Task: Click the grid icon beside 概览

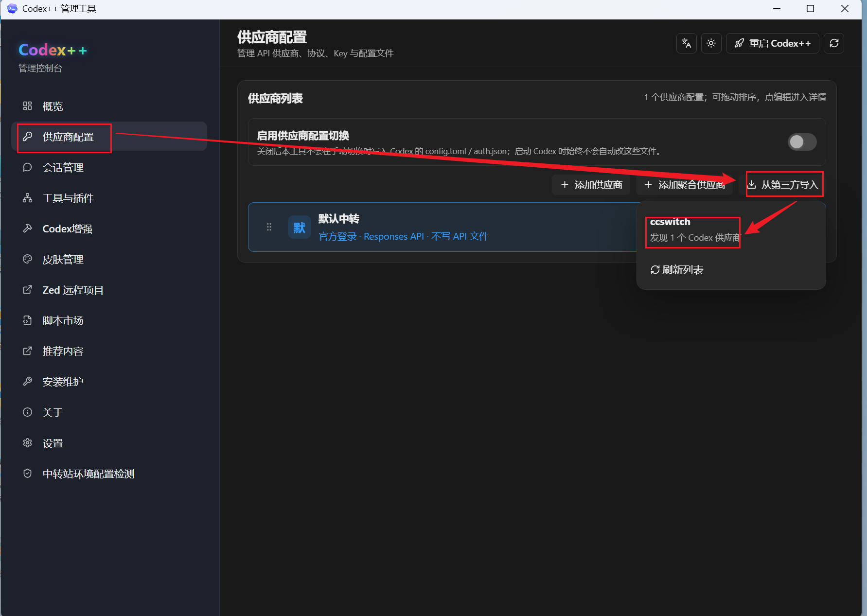Action: point(28,106)
